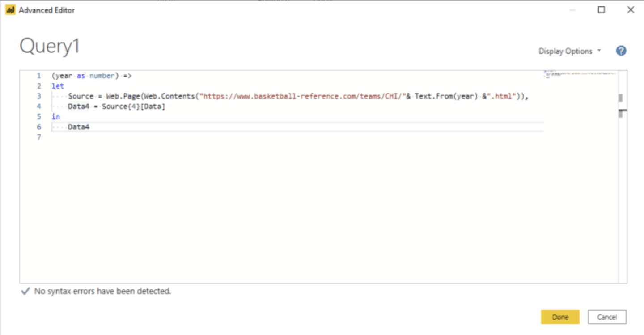Screen dimensions: 644x335
Task: Click Done to save the query
Action: [560, 317]
